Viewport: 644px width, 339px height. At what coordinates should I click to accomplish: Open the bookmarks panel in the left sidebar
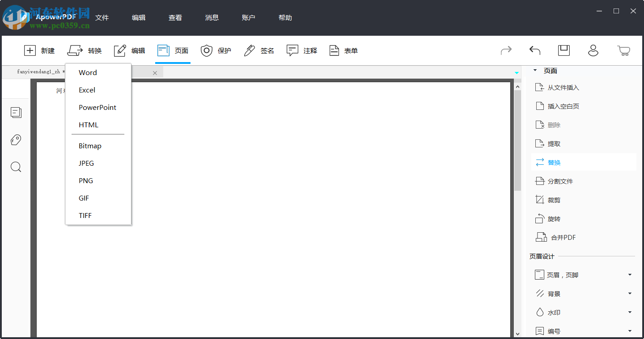[16, 139]
